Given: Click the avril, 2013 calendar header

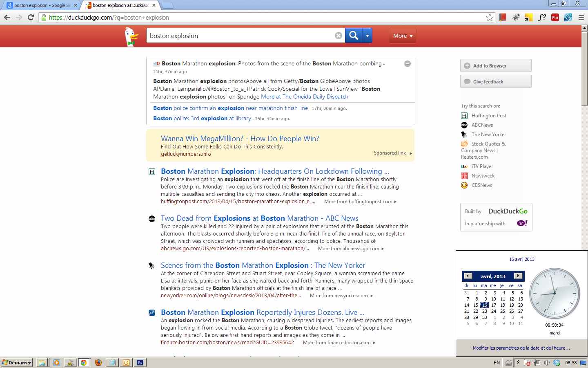Looking at the screenshot, I should [493, 276].
